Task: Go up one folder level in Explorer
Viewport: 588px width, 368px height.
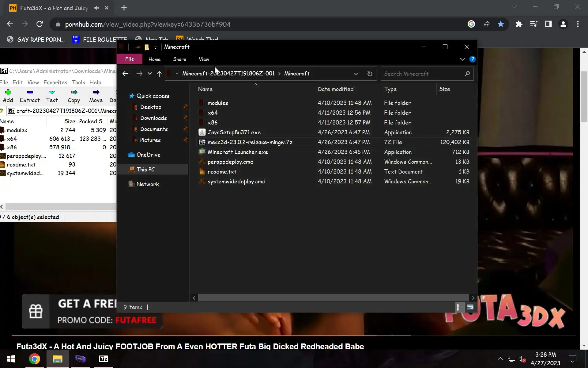Action: [x=159, y=74]
